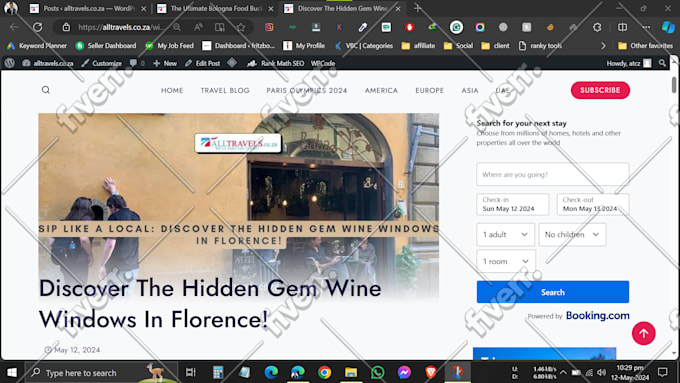
Task: Click the zoom magnifier icon in the address bar
Action: [x=177, y=27]
